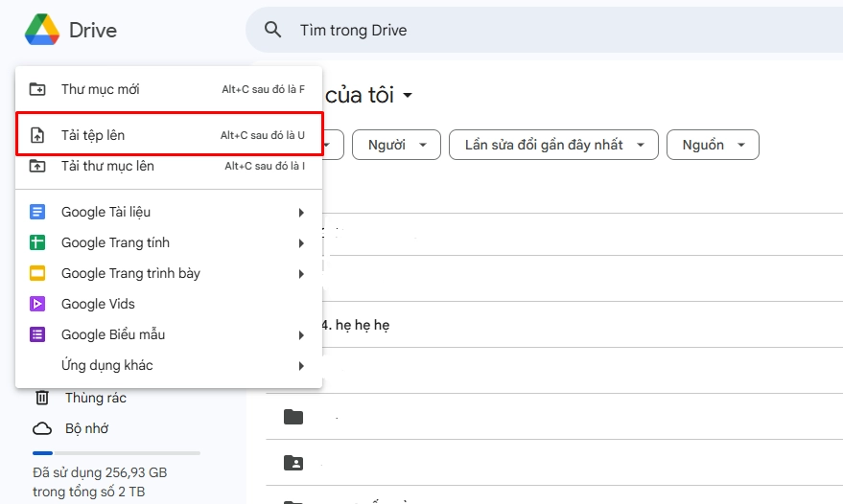
Task: Open Ứng dụng khác submenu
Action: click(169, 365)
